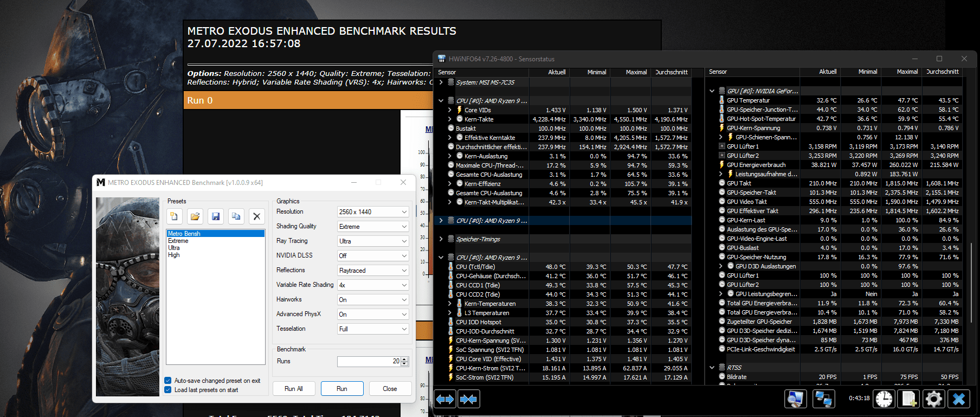The width and height of the screenshot is (980, 417).
Task: Reset sensor values with the clock icon
Action: point(884,399)
